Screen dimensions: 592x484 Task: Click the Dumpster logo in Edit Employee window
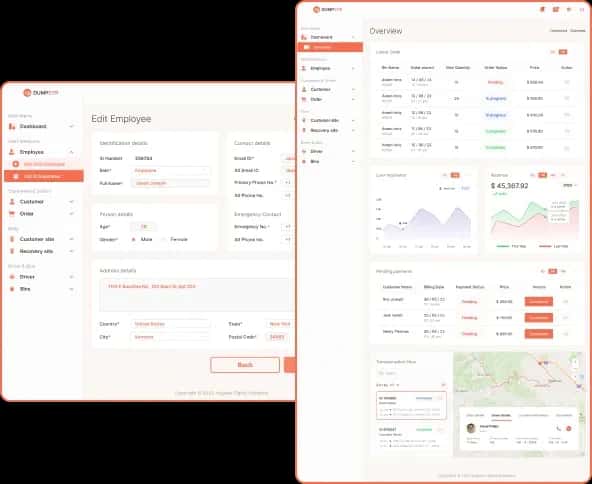(x=41, y=92)
